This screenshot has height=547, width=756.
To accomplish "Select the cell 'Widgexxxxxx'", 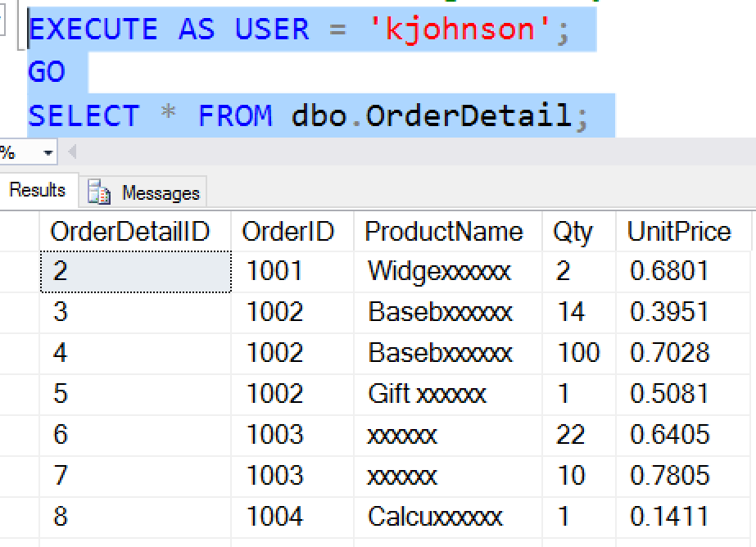I will 448,271.
